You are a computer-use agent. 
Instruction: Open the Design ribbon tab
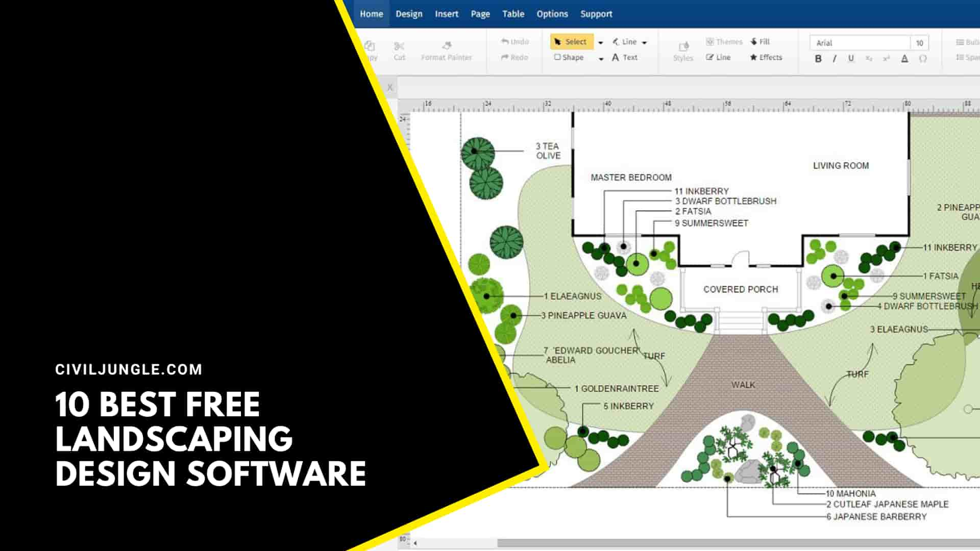click(409, 14)
